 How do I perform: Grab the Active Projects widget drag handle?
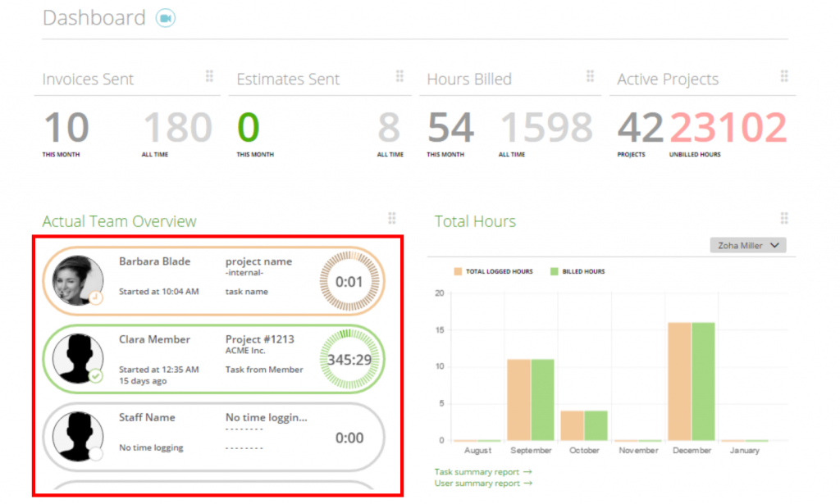pos(784,76)
